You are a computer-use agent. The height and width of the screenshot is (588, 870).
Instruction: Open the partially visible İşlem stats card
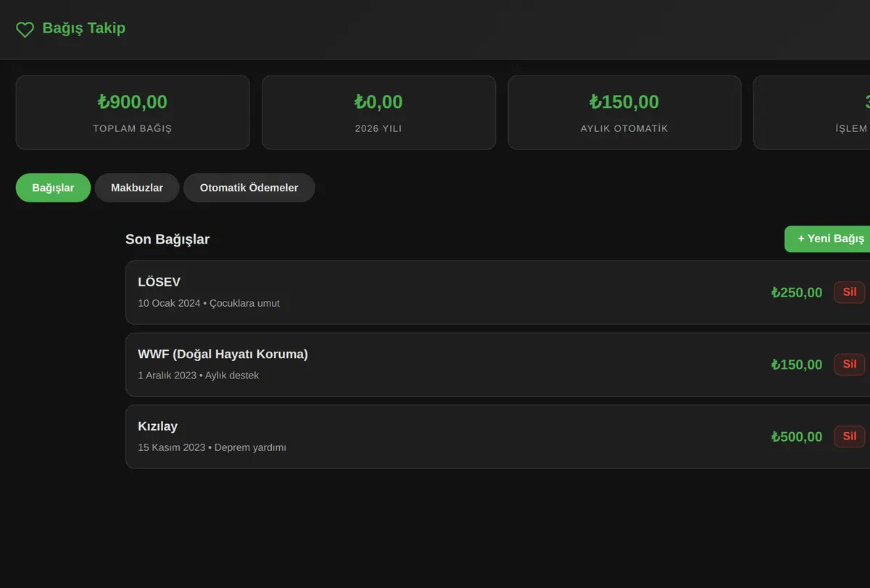(811, 112)
